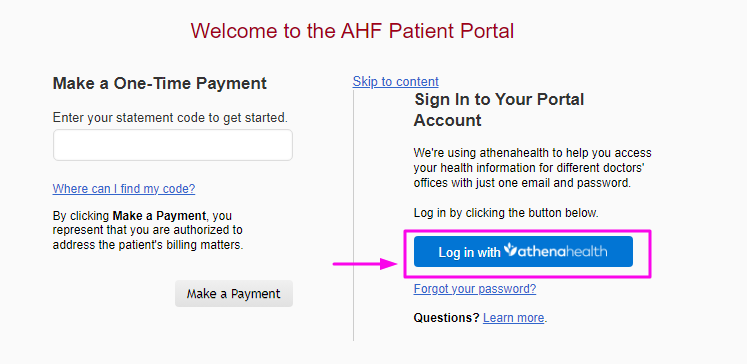Click the pink arrow pointing at login button
Screen dimensions: 747x364
tap(364, 263)
